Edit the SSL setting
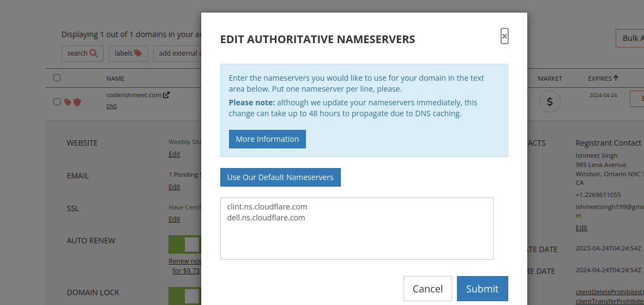The image size is (644, 305). (x=174, y=219)
